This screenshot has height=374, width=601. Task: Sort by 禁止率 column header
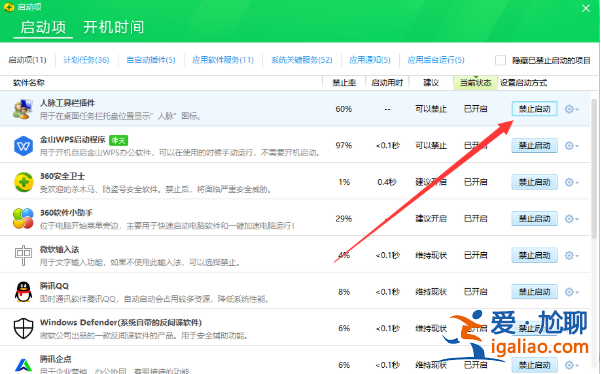344,83
